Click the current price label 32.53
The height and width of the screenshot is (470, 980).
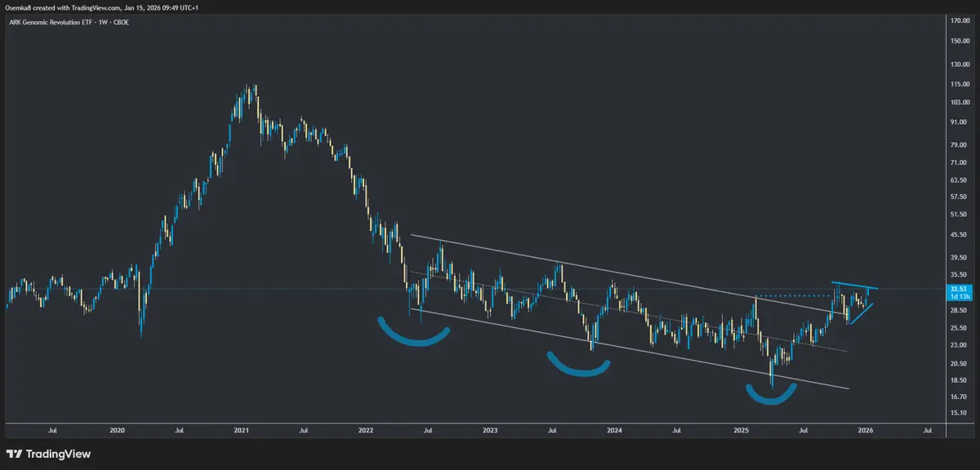tap(958, 288)
